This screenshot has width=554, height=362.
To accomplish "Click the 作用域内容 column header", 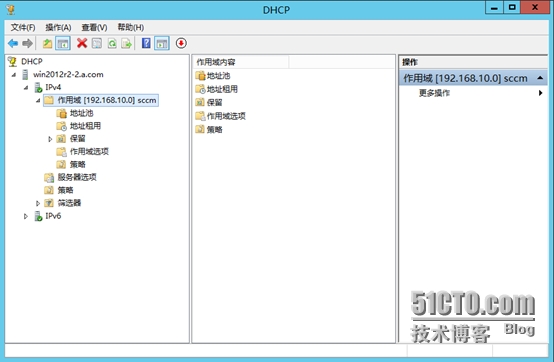I will pos(241,62).
